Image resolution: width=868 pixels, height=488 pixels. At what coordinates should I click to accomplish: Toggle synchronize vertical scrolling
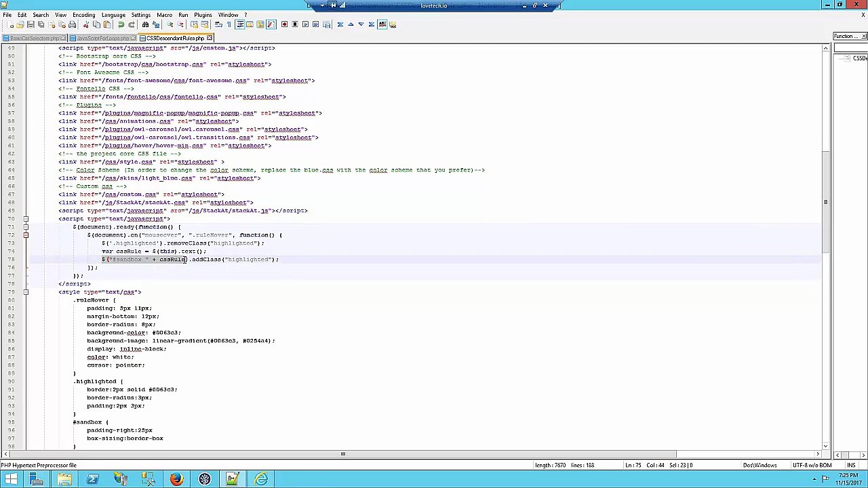(x=194, y=24)
